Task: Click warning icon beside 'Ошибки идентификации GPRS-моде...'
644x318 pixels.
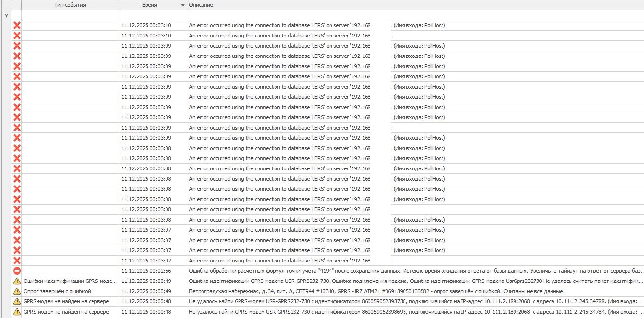Action: click(17, 281)
